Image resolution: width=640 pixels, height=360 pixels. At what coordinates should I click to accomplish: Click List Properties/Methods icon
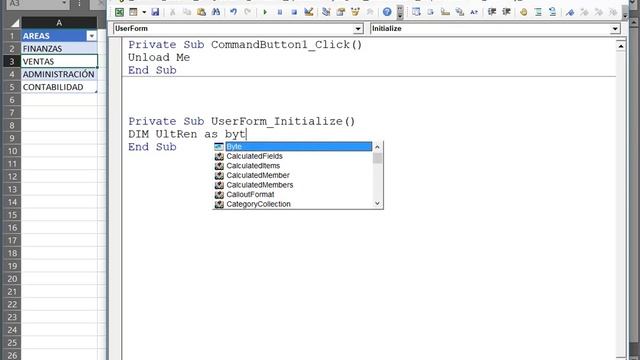(x=416, y=12)
